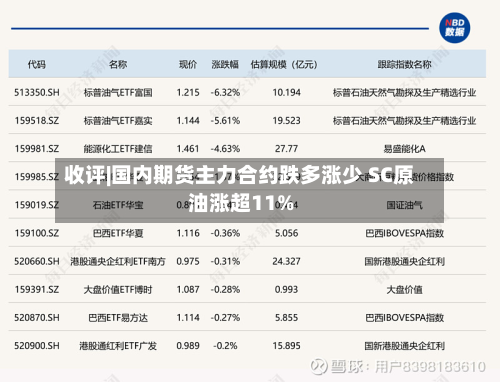Click the code 159985.SZ
This screenshot has height=382, width=500.
click(37, 177)
